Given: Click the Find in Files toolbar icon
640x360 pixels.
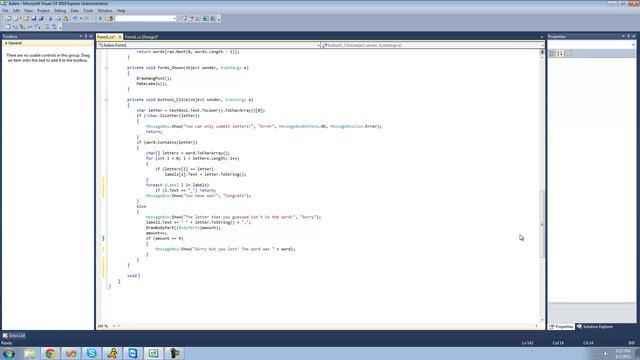Looking at the screenshot, I should 110,18.
